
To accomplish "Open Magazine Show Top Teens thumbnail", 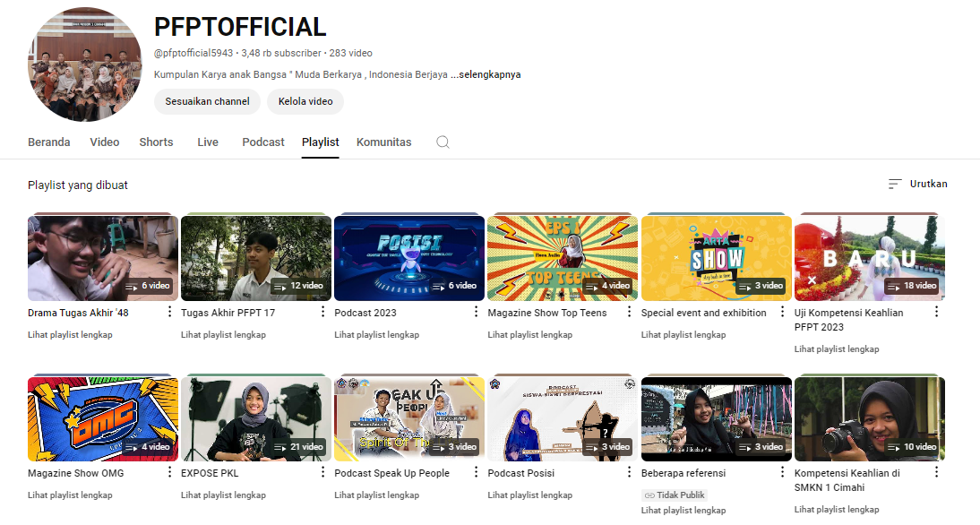I will tap(563, 258).
